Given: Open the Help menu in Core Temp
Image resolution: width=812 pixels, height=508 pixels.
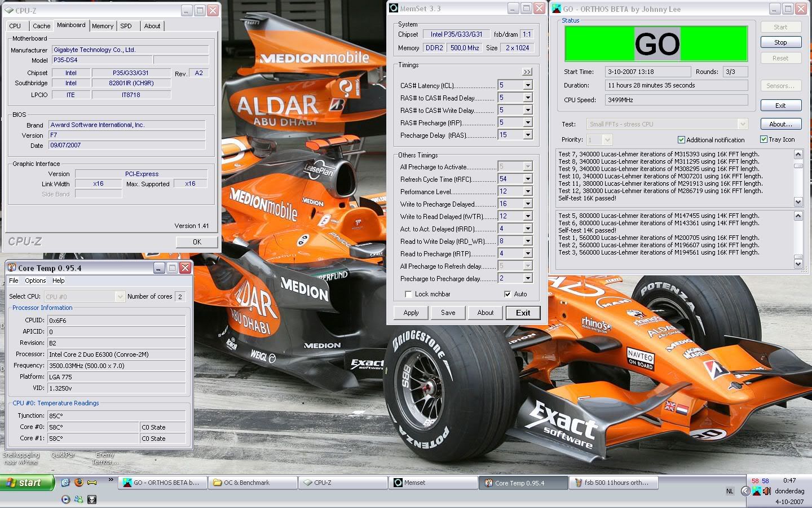Looking at the screenshot, I should (x=59, y=281).
